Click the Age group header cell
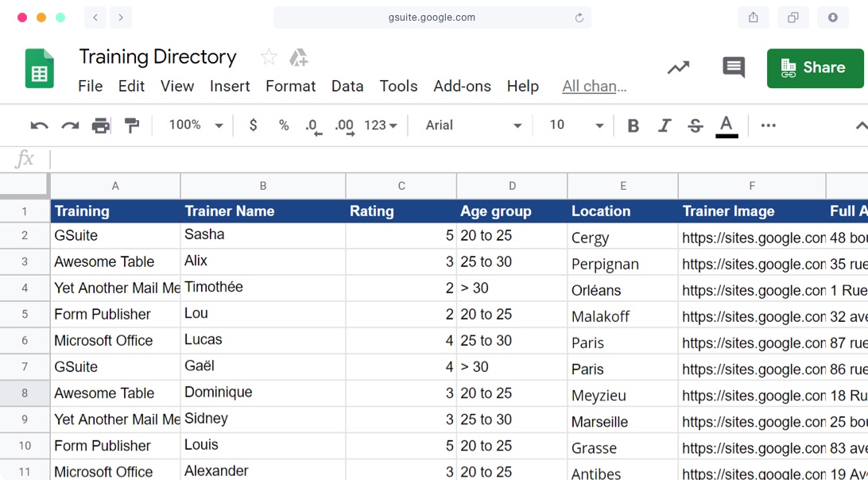This screenshot has width=868, height=480. tap(512, 211)
